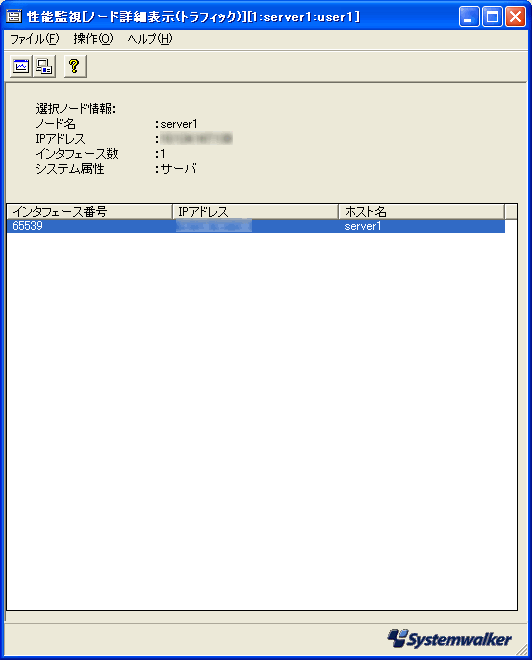Sort by ホスト名 column header

pyautogui.click(x=421, y=211)
